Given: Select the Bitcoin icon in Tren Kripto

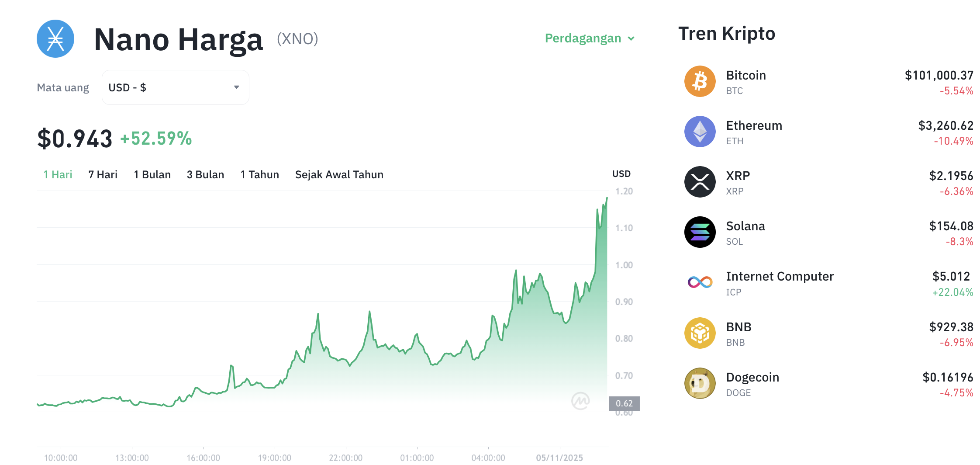Looking at the screenshot, I should pos(700,81).
